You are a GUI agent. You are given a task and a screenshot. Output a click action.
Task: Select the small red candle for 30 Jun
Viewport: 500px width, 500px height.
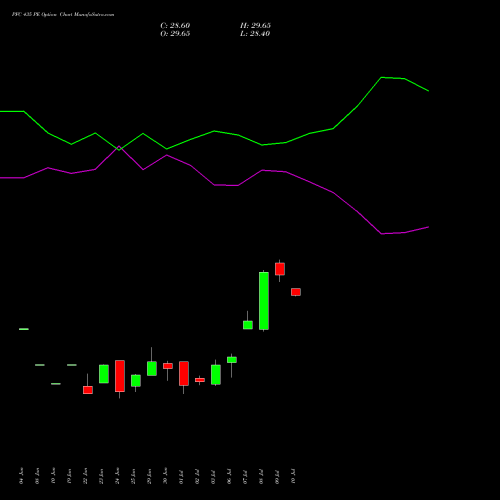point(168,366)
